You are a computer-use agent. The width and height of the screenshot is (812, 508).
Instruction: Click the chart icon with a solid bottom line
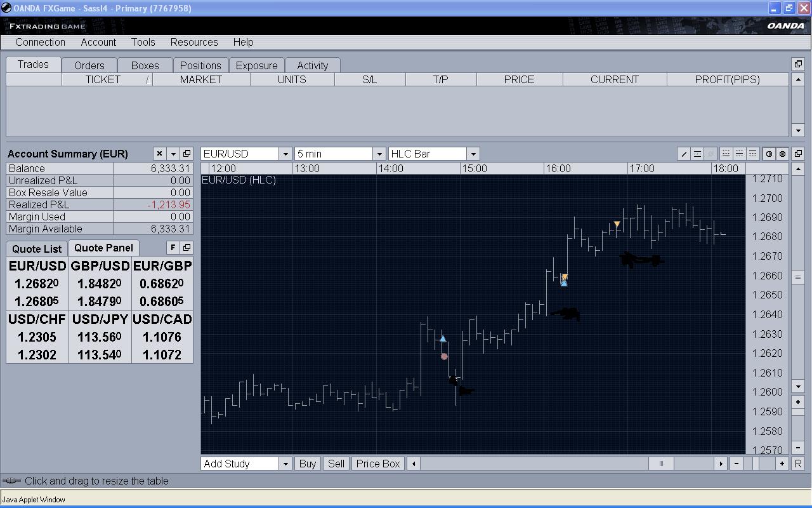pyautogui.click(x=726, y=154)
